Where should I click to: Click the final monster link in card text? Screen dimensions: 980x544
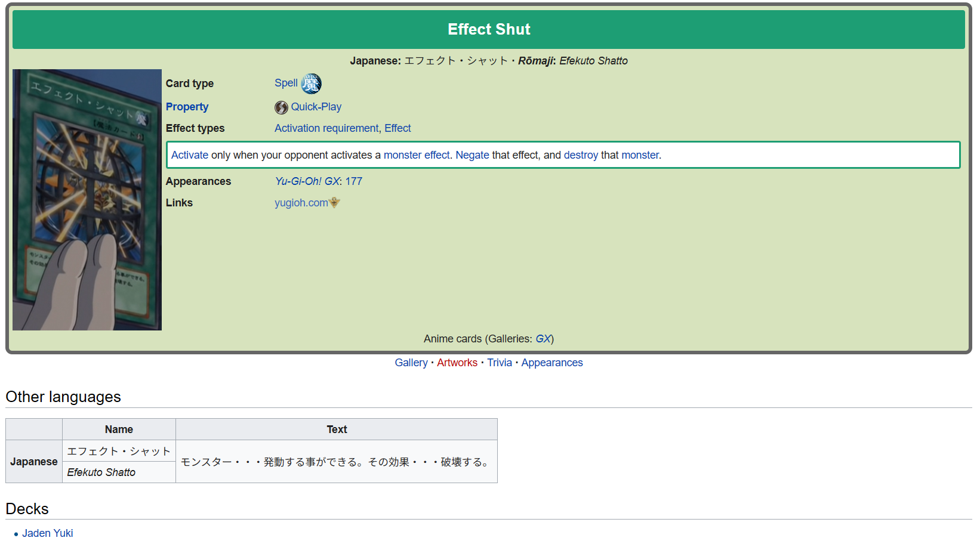pos(640,155)
